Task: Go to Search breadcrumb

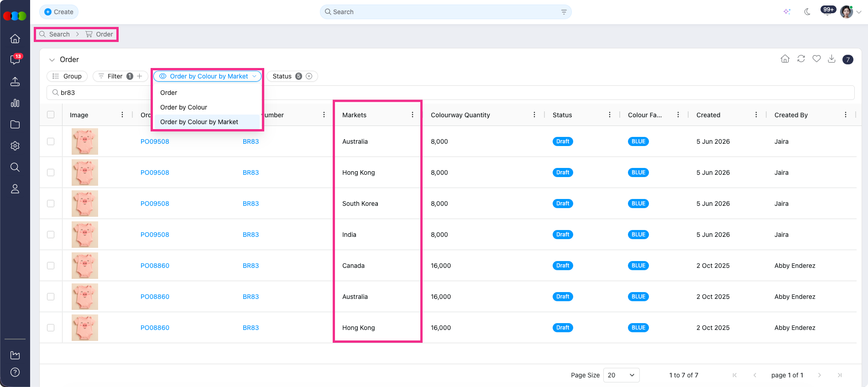Action: [55, 34]
